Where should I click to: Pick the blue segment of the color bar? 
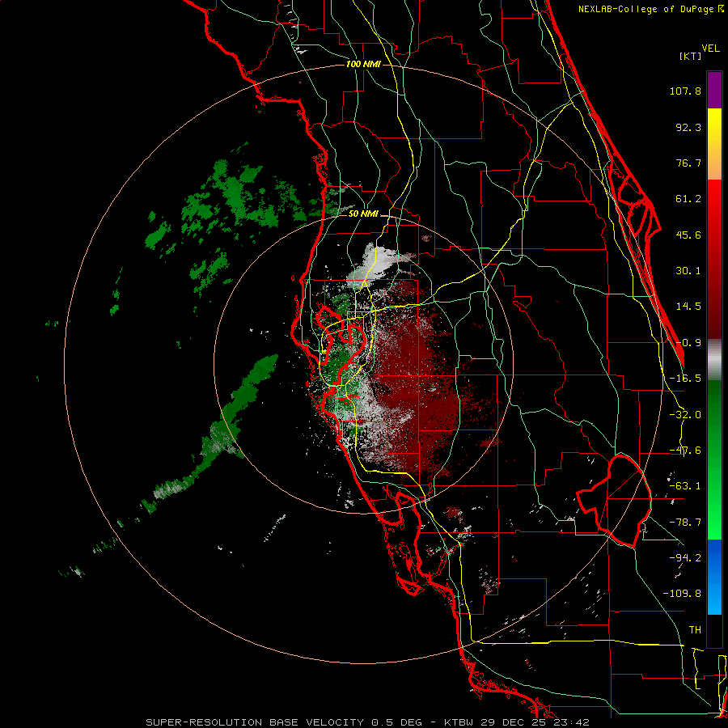(x=714, y=577)
